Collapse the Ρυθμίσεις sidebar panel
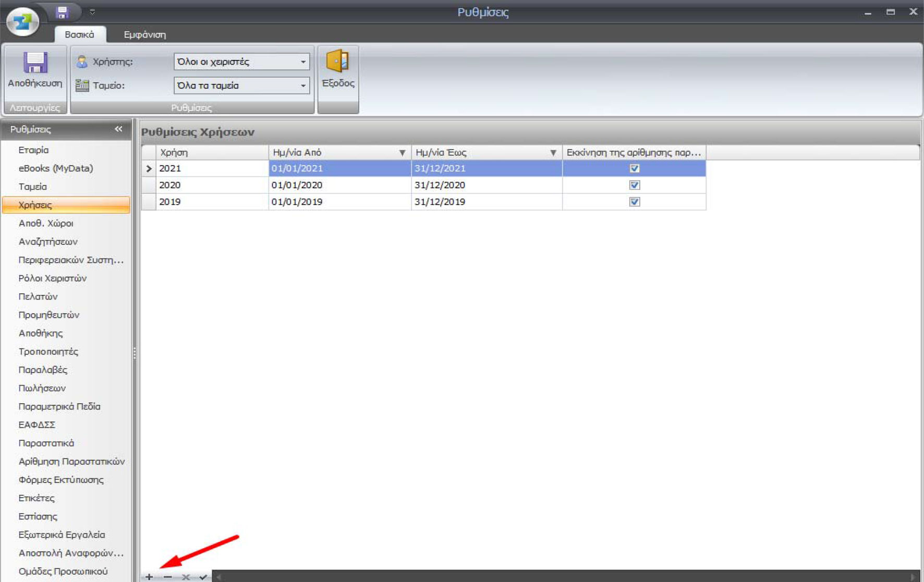 point(119,129)
